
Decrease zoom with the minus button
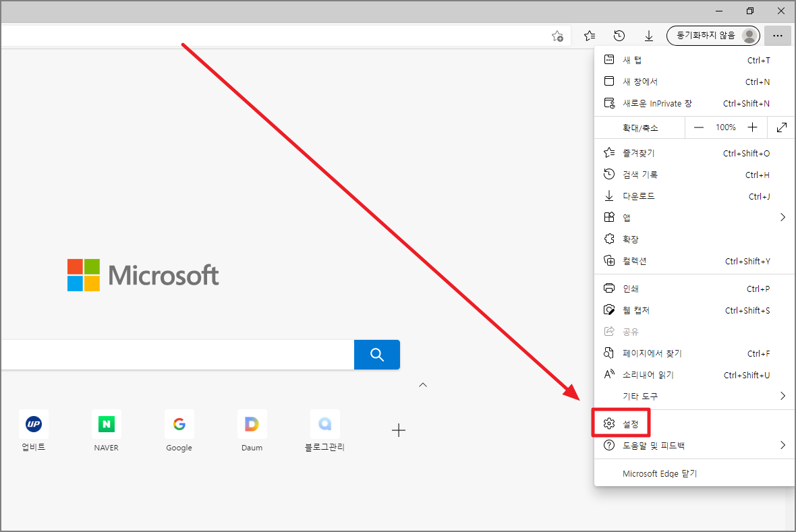699,127
